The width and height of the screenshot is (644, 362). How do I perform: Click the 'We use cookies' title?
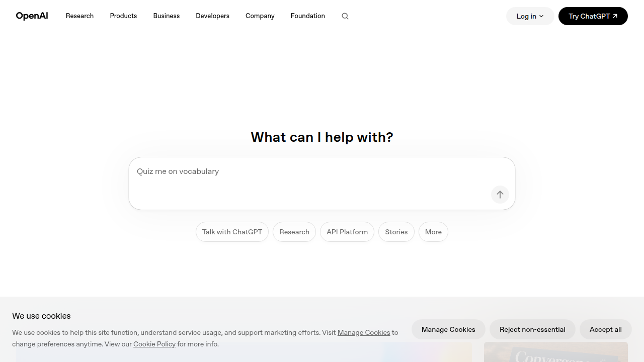point(41,316)
